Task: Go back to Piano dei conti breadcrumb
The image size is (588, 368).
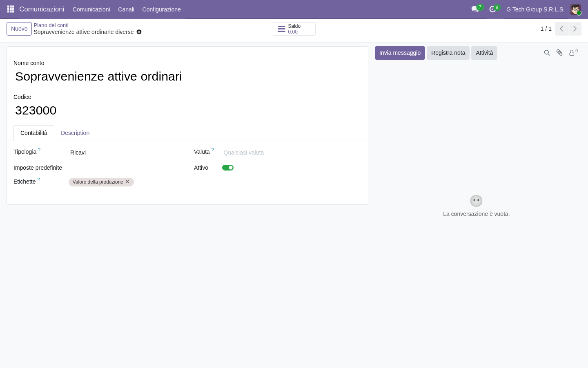Action: (51, 25)
